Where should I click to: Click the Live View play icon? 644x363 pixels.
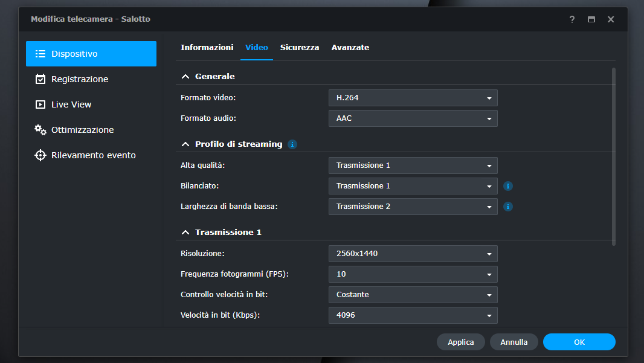click(40, 104)
